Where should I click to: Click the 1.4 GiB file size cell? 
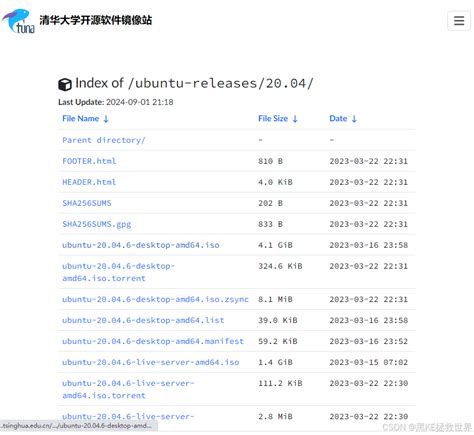pos(275,362)
